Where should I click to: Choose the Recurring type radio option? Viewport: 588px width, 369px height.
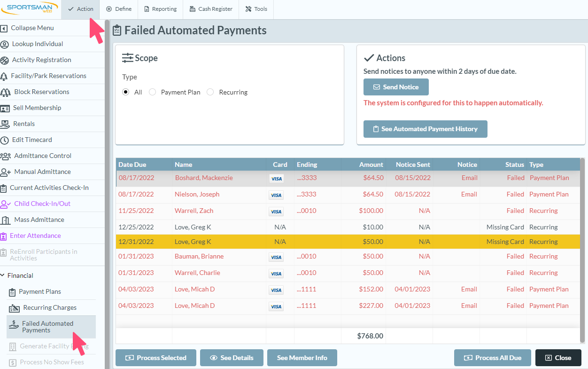[210, 92]
